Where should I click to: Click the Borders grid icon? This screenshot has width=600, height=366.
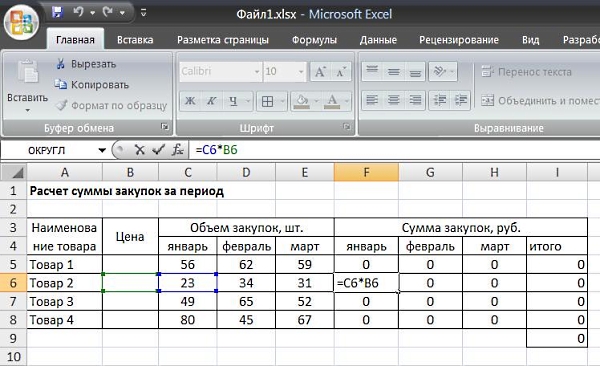tap(267, 101)
